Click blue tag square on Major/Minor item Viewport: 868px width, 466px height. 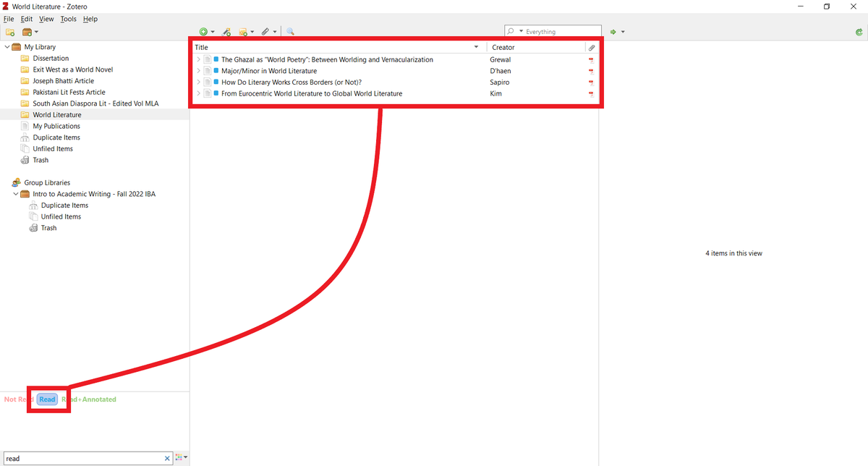click(216, 71)
